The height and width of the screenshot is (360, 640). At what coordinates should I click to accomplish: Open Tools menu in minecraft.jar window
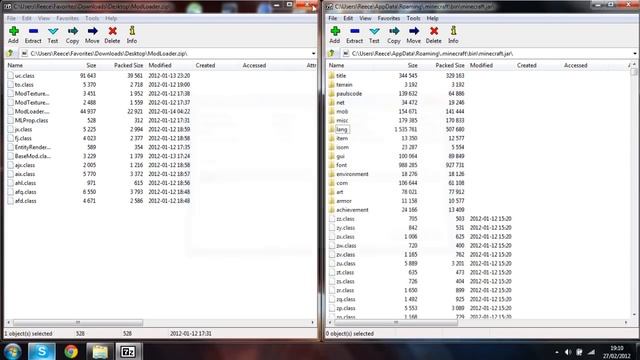pos(413,18)
